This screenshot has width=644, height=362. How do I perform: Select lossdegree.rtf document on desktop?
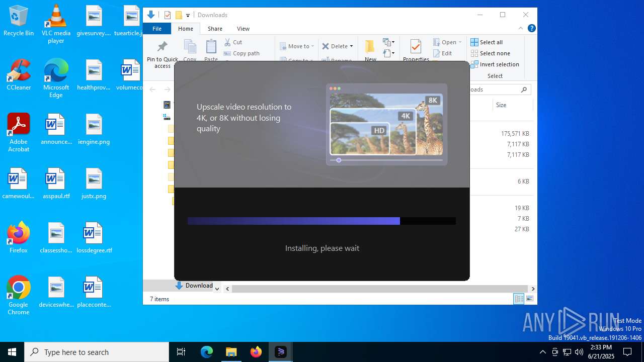click(94, 238)
